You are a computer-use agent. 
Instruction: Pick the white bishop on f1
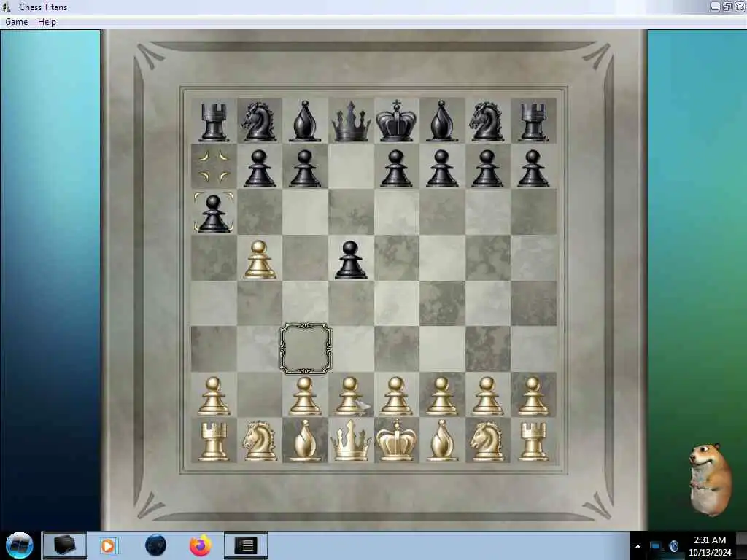[441, 440]
